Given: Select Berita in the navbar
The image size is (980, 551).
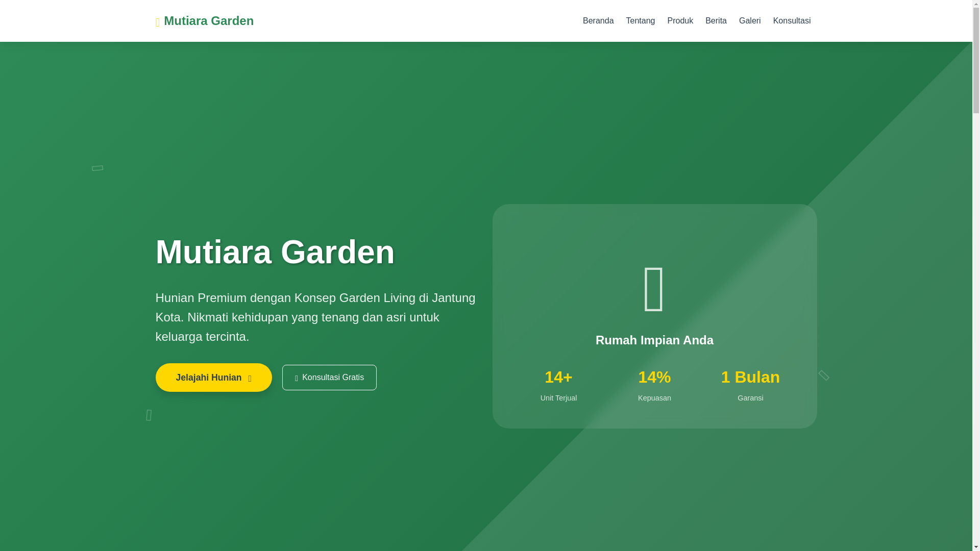Looking at the screenshot, I should pyautogui.click(x=716, y=21).
